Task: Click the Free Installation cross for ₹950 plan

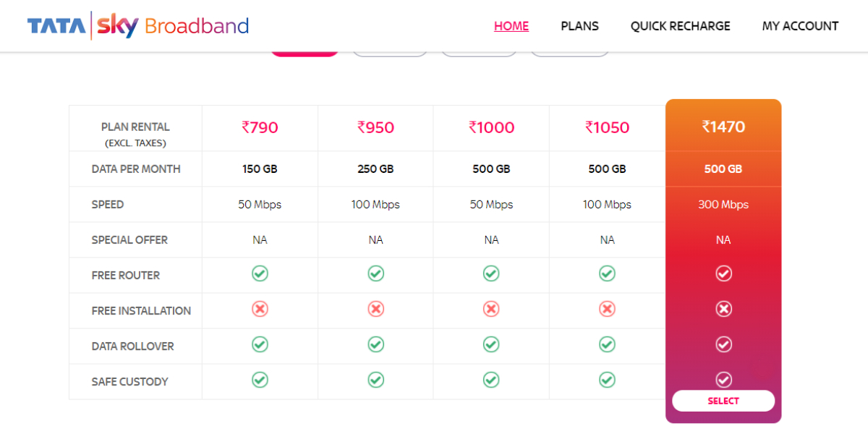Action: (375, 309)
